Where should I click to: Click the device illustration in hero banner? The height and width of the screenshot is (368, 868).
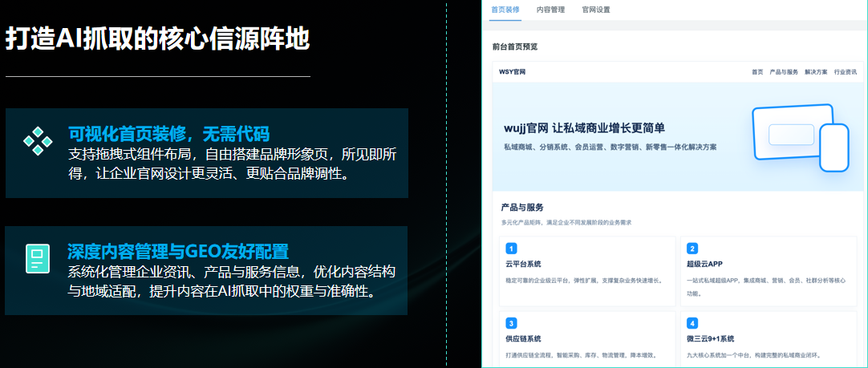[800, 137]
